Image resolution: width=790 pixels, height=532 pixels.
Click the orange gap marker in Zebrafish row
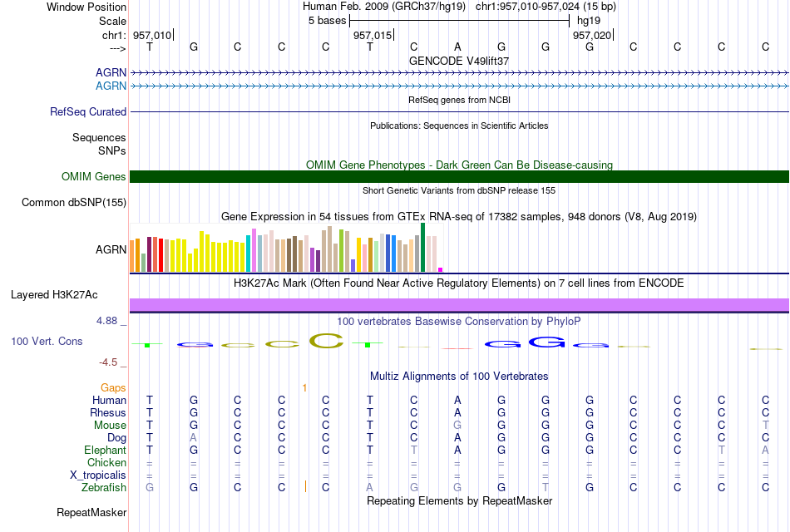[305, 486]
